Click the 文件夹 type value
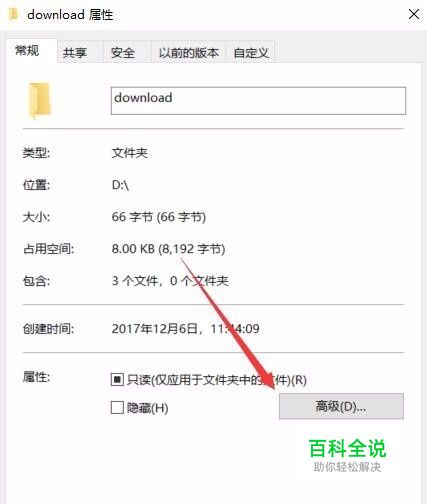This screenshot has height=504, width=427. tap(130, 153)
